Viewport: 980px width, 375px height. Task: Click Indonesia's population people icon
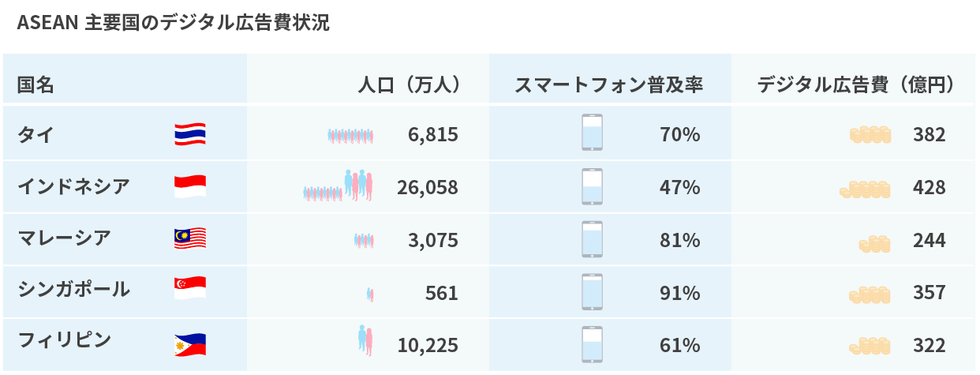pos(338,186)
